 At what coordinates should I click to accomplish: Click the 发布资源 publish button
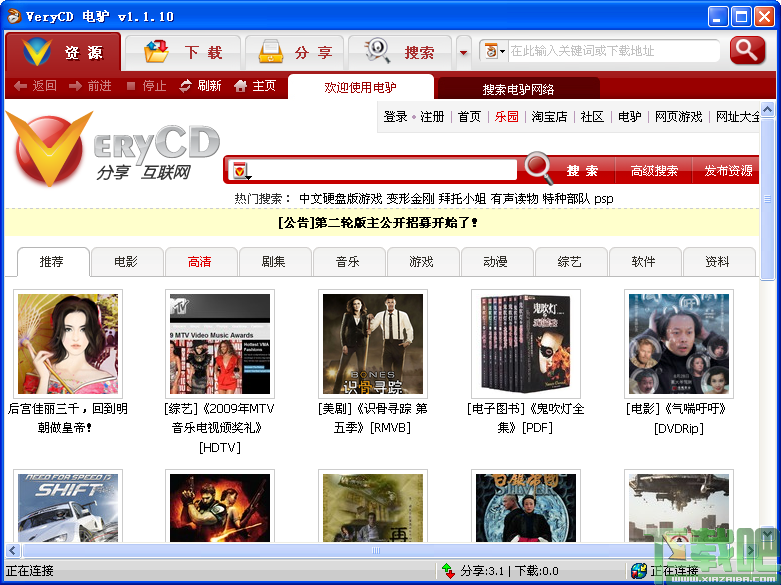(x=728, y=171)
